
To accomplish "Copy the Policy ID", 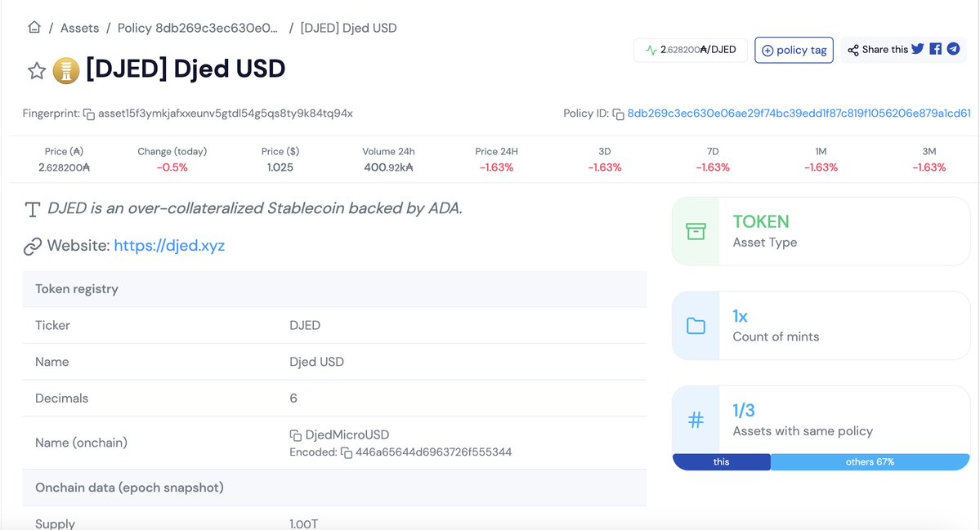I will pos(618,114).
